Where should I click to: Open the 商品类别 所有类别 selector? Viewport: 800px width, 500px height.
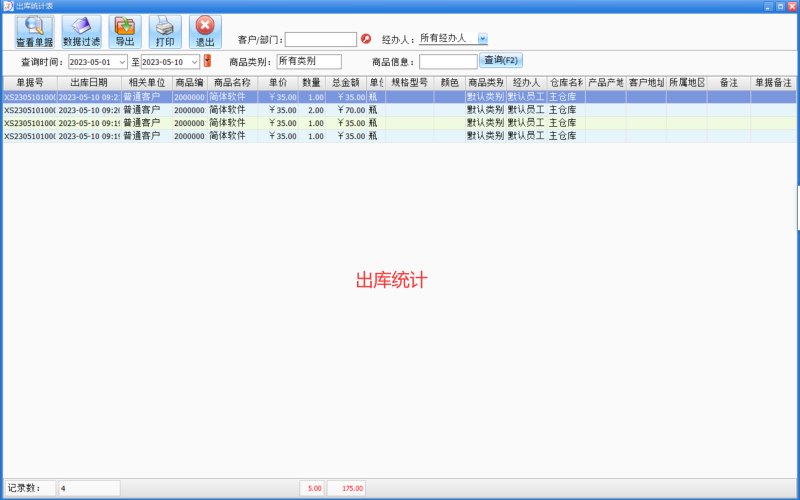click(309, 61)
